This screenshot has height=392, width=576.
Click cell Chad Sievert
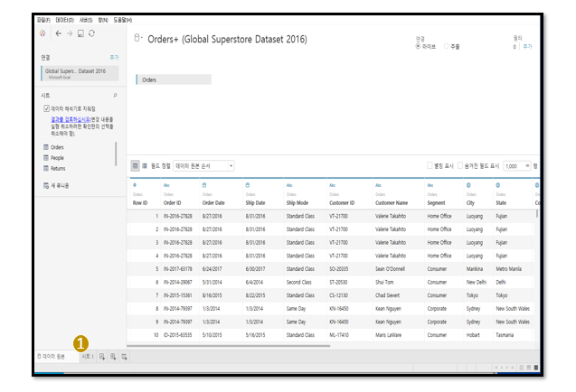[x=388, y=295]
